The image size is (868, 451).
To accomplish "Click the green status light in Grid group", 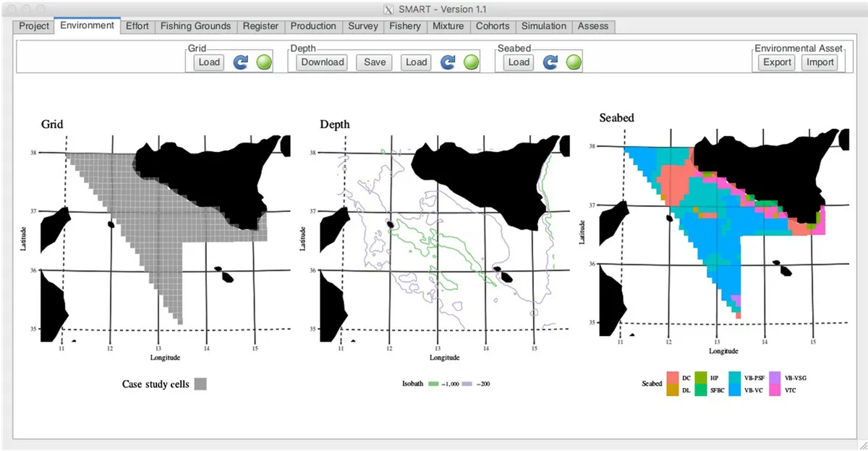I will pos(263,62).
